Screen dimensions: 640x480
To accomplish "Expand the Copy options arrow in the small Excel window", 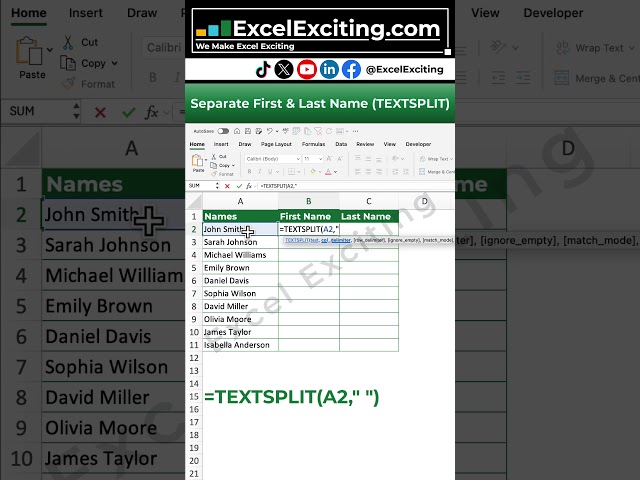I will click(x=233, y=166).
